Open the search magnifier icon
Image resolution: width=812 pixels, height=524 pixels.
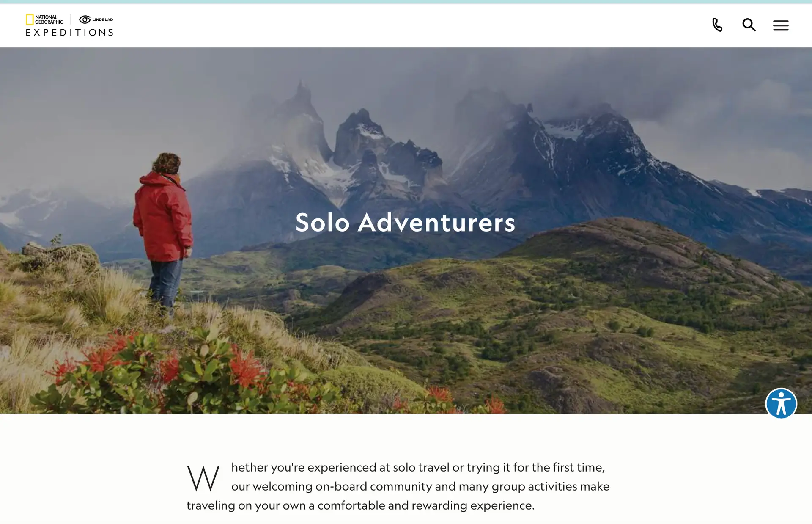(x=749, y=25)
